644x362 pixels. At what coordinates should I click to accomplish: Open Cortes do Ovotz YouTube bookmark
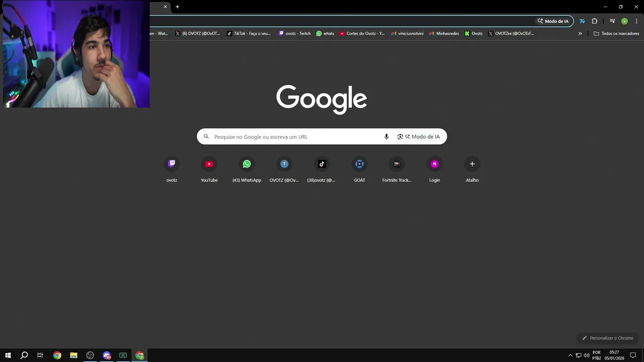(x=362, y=34)
